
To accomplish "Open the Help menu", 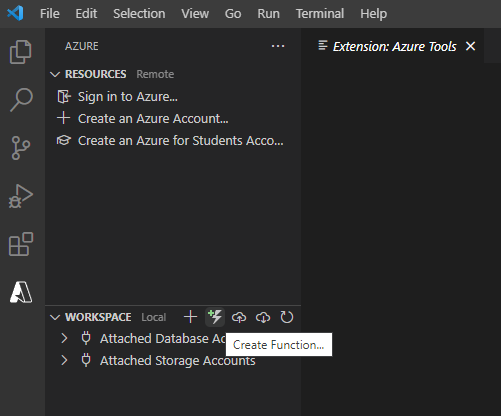I will [x=373, y=14].
